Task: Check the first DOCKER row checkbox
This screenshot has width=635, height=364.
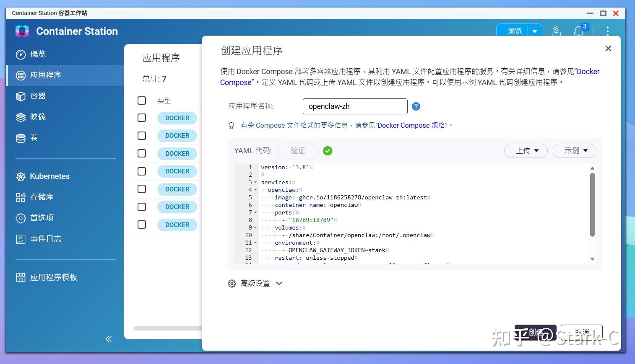Action: 142,118
